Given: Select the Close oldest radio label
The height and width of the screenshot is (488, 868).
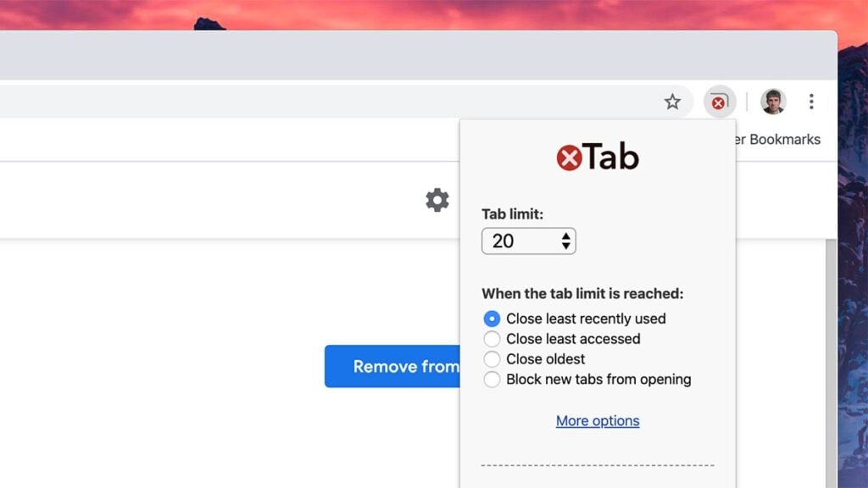Looking at the screenshot, I should coord(548,359).
